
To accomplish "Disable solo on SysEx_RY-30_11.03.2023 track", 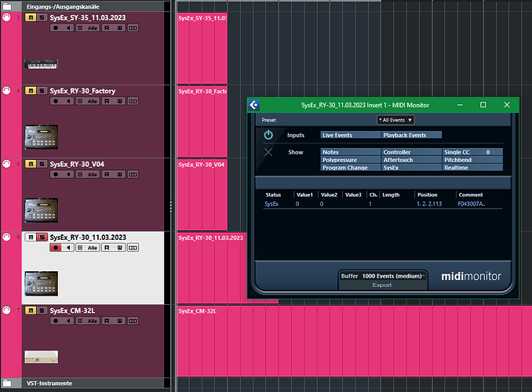I will coord(42,238).
